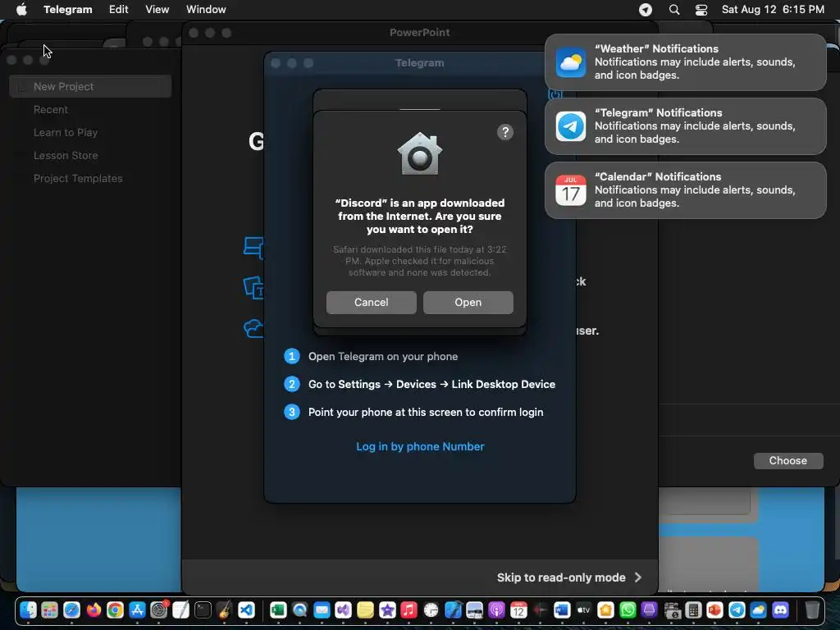
Task: Click Skip to read-only mode in PowerPoint
Action: pyautogui.click(x=569, y=577)
